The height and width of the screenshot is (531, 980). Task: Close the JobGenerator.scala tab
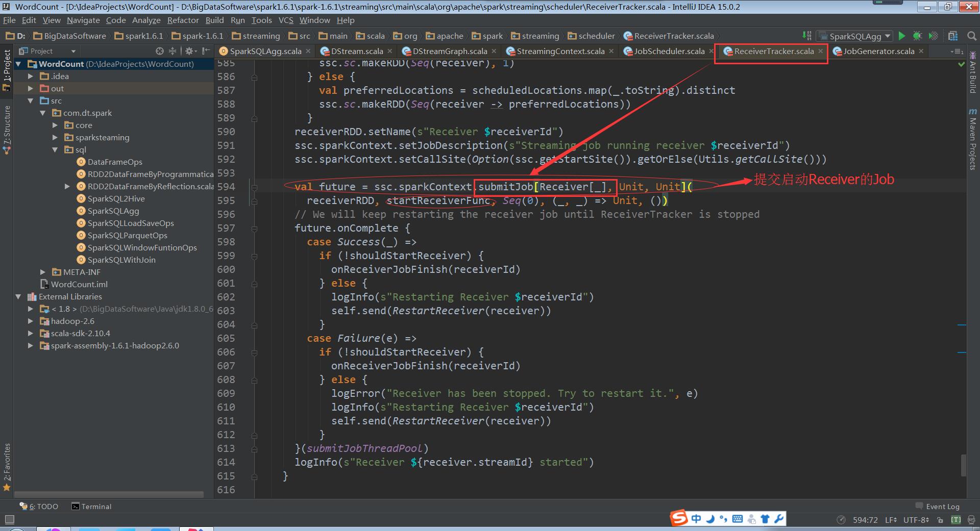(x=921, y=51)
